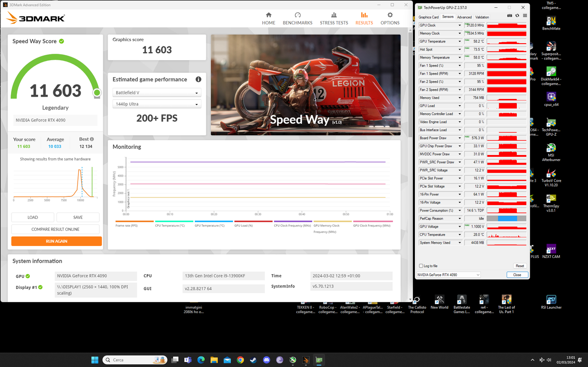Viewport: 588px width, 367px height.
Task: Open 3DMark OPTIONS gear
Action: [390, 18]
